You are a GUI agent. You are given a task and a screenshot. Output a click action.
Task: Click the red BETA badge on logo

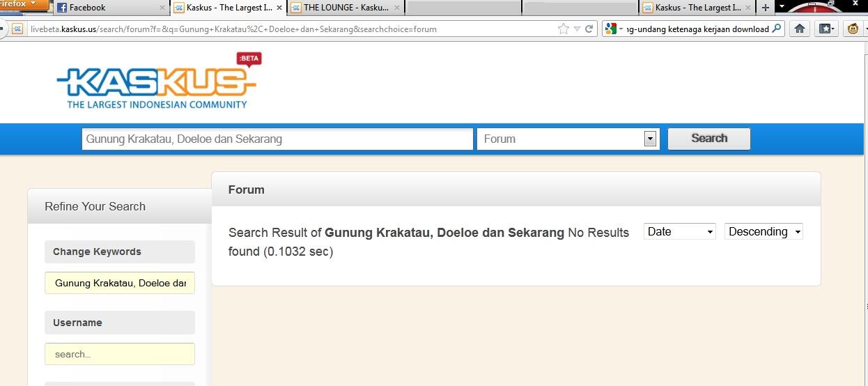(x=249, y=59)
